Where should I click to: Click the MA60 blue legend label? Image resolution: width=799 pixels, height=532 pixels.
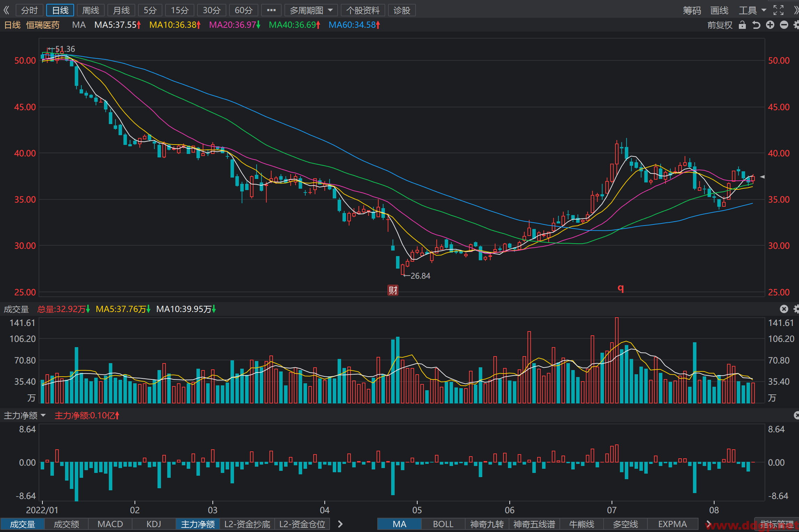(354, 25)
